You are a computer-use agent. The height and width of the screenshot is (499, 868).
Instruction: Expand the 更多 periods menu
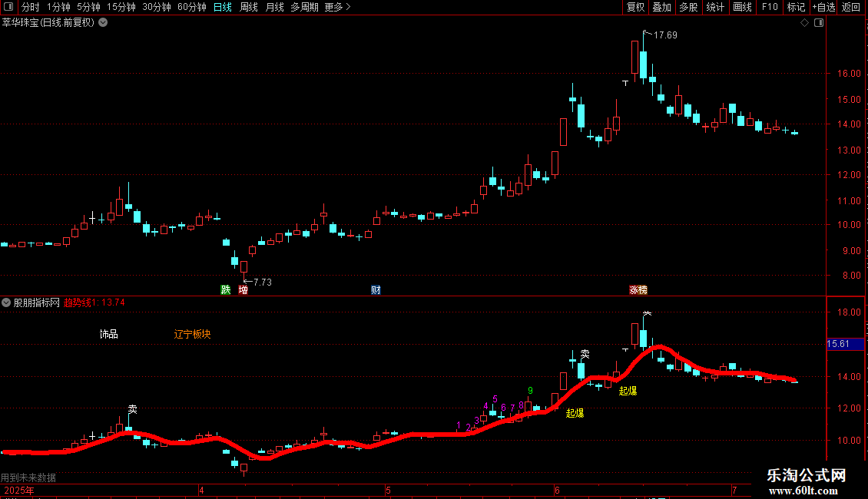[338, 7]
